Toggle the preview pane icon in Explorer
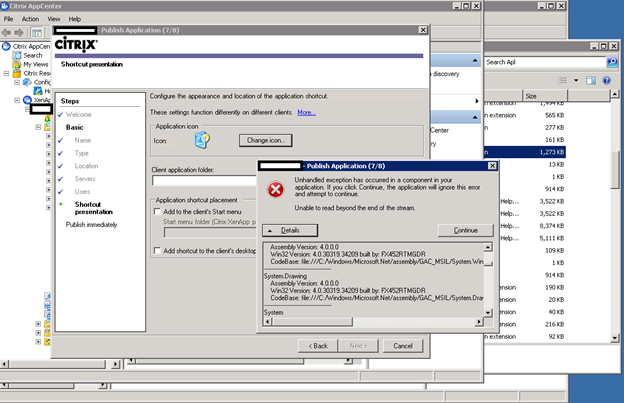This screenshot has height=403, width=624. click(591, 80)
